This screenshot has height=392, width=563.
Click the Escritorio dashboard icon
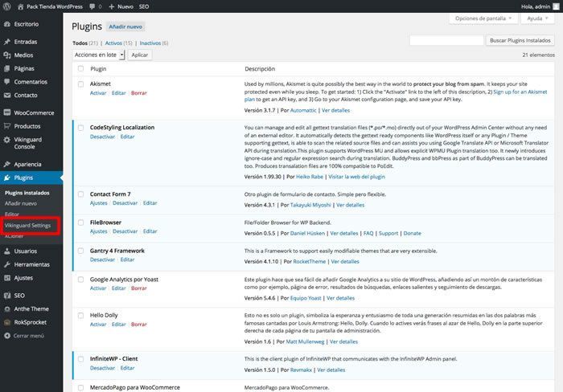point(6,24)
